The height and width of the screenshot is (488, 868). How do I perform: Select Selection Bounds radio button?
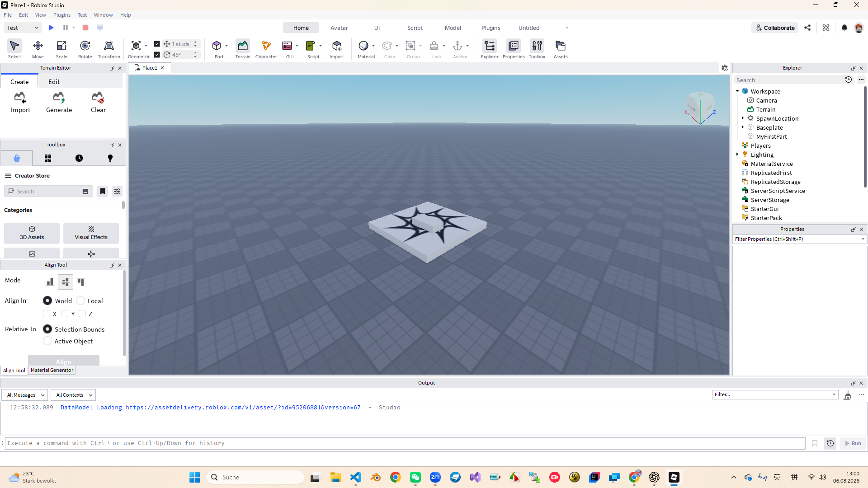pyautogui.click(x=47, y=329)
